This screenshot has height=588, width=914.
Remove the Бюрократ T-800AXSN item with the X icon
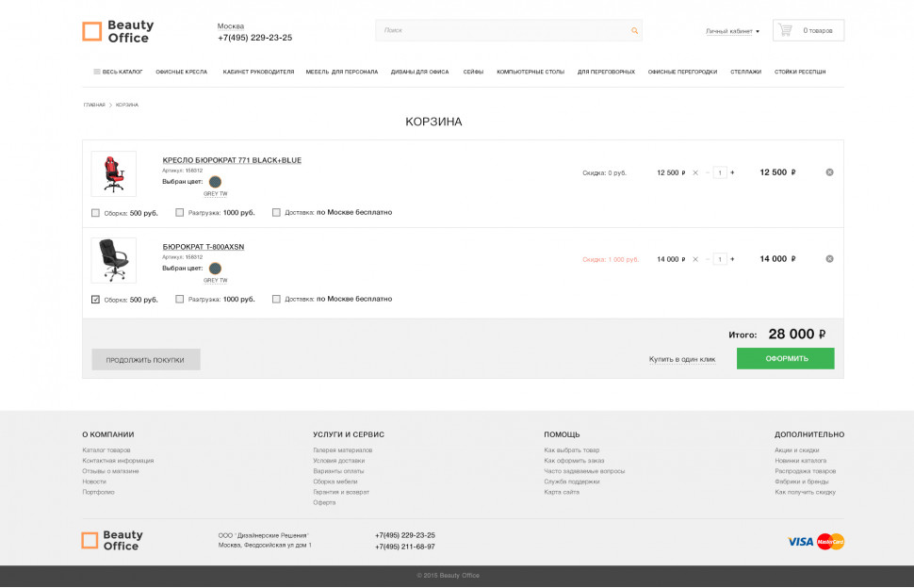click(829, 259)
